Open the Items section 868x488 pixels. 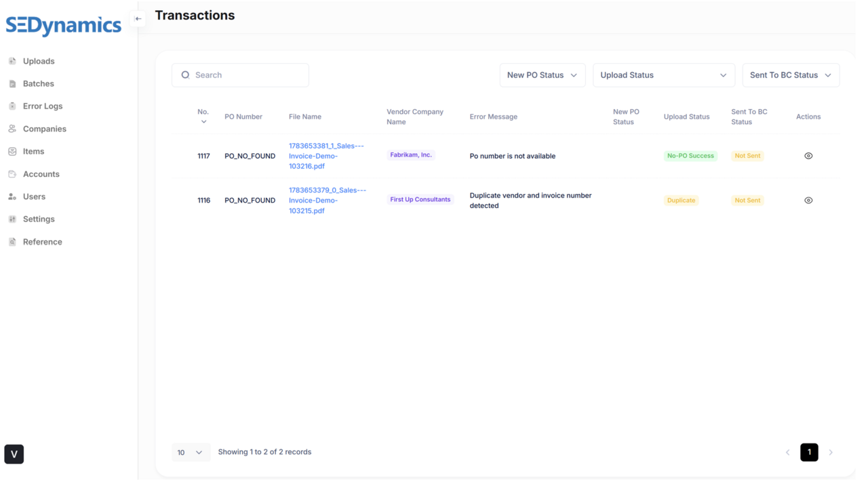point(33,151)
